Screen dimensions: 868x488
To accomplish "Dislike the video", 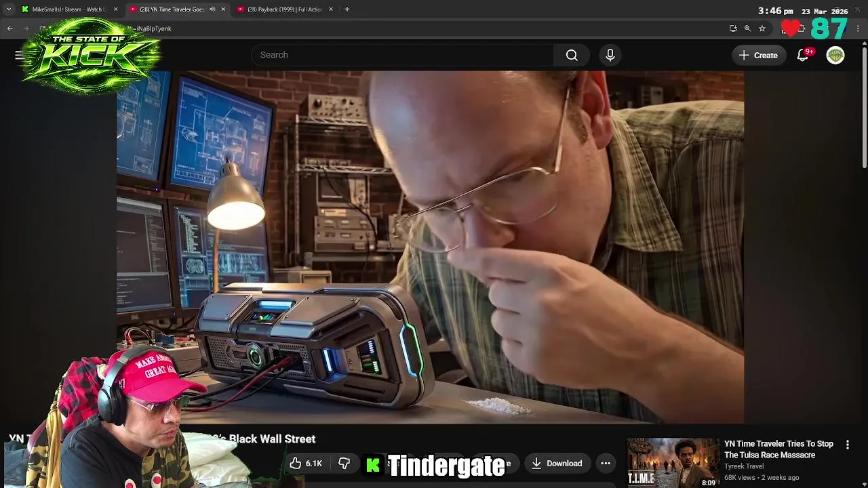I will point(344,464).
